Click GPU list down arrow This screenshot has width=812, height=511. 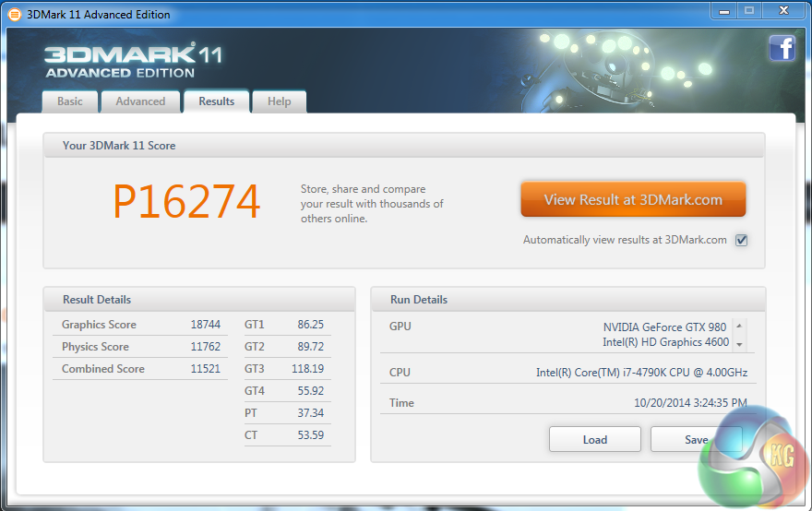point(739,345)
